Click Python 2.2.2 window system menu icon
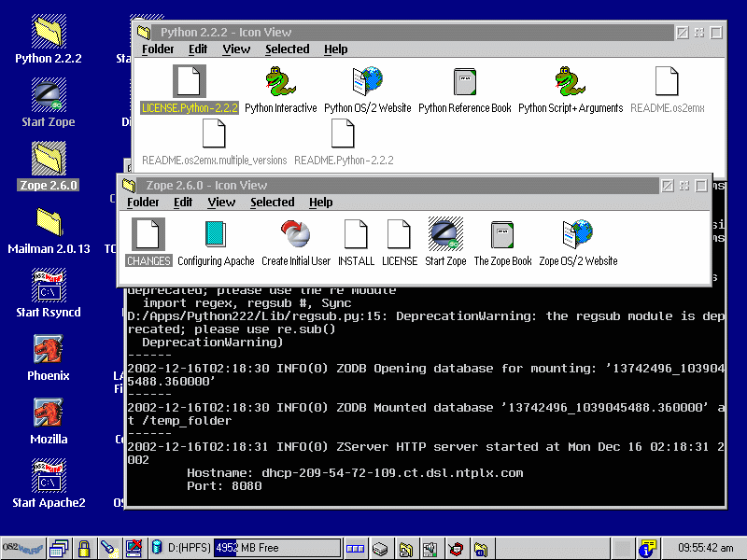 (144, 33)
